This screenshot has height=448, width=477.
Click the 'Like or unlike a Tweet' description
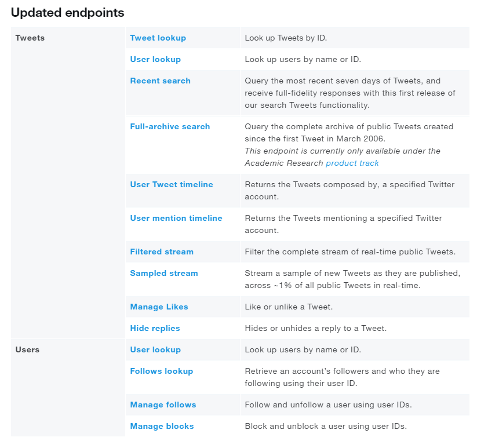click(x=289, y=307)
